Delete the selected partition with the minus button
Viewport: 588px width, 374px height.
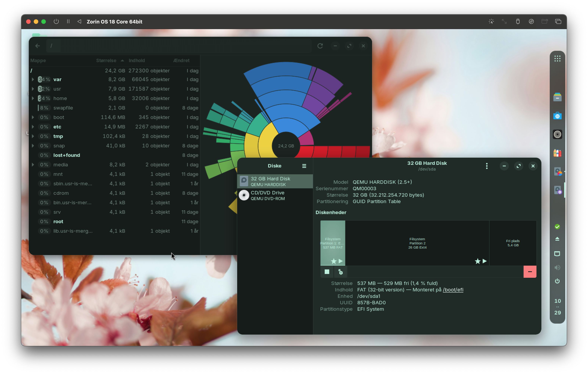[530, 272]
